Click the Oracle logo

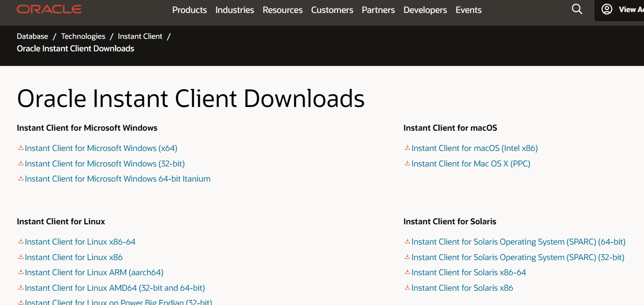(x=49, y=9)
